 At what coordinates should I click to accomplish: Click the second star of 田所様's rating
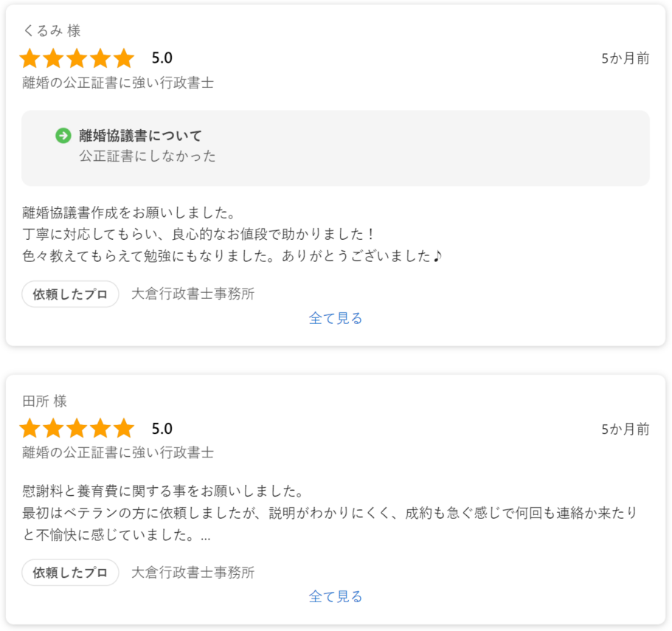54,428
